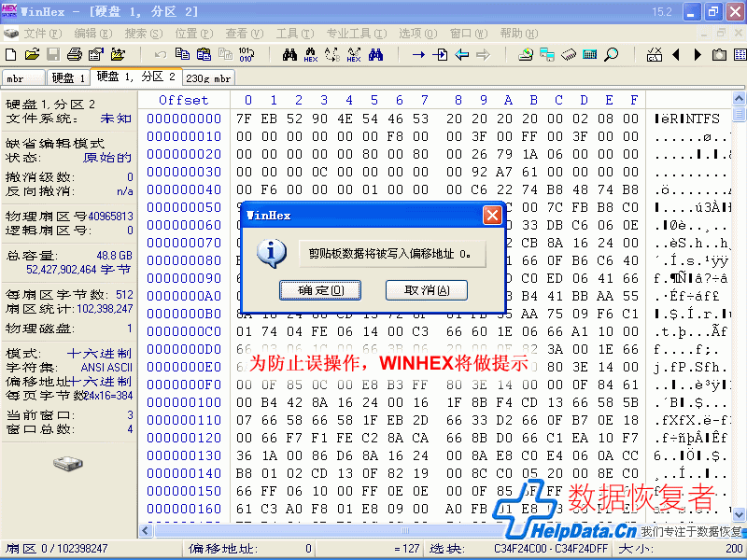Click the Offset column header
Screen dimensions: 747x560
(x=184, y=100)
